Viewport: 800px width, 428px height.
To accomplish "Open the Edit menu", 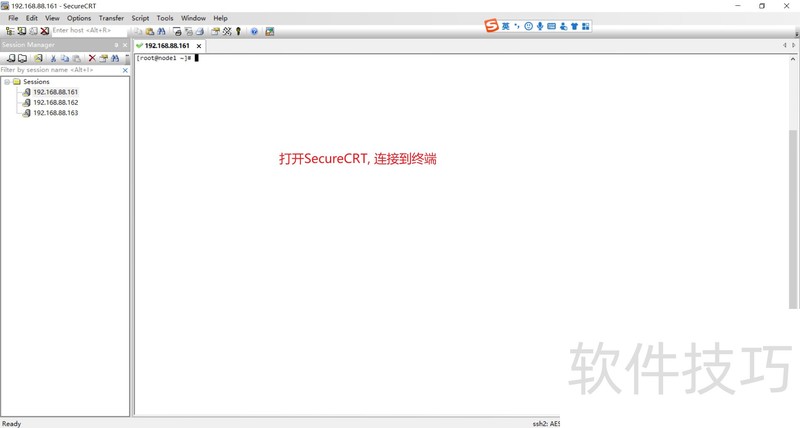I will (x=32, y=18).
